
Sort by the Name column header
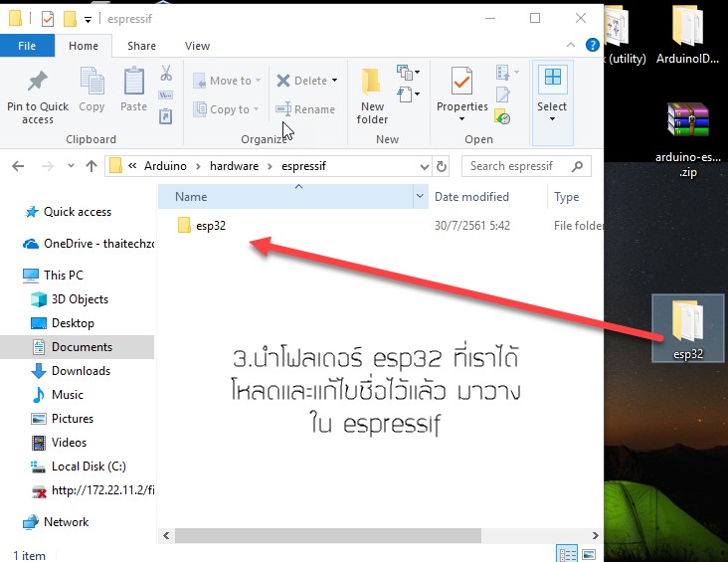click(285, 197)
